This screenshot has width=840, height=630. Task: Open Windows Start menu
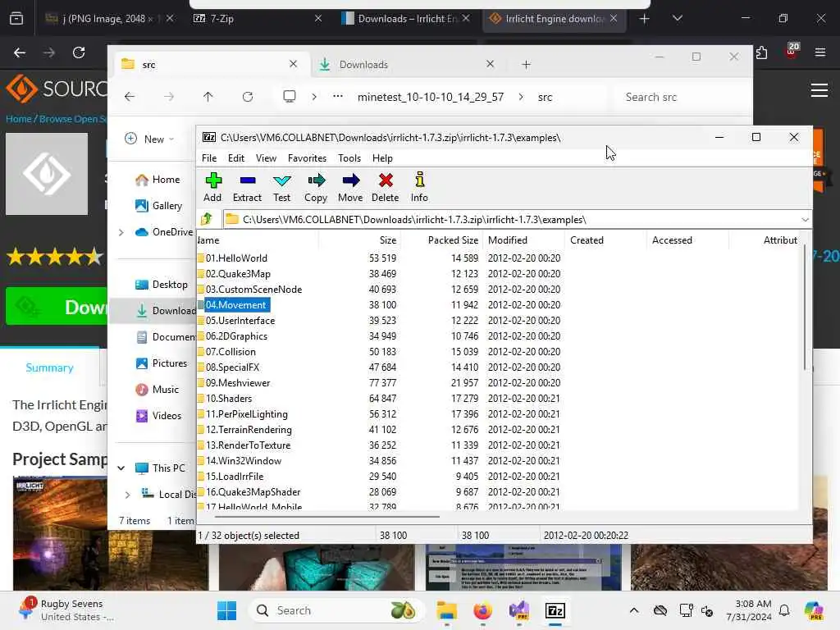pyautogui.click(x=226, y=610)
